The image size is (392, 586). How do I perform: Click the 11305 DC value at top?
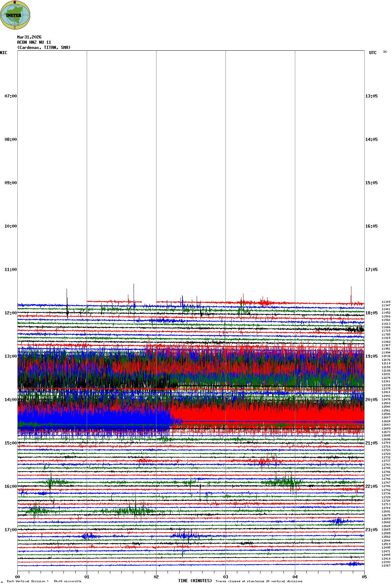(386, 302)
